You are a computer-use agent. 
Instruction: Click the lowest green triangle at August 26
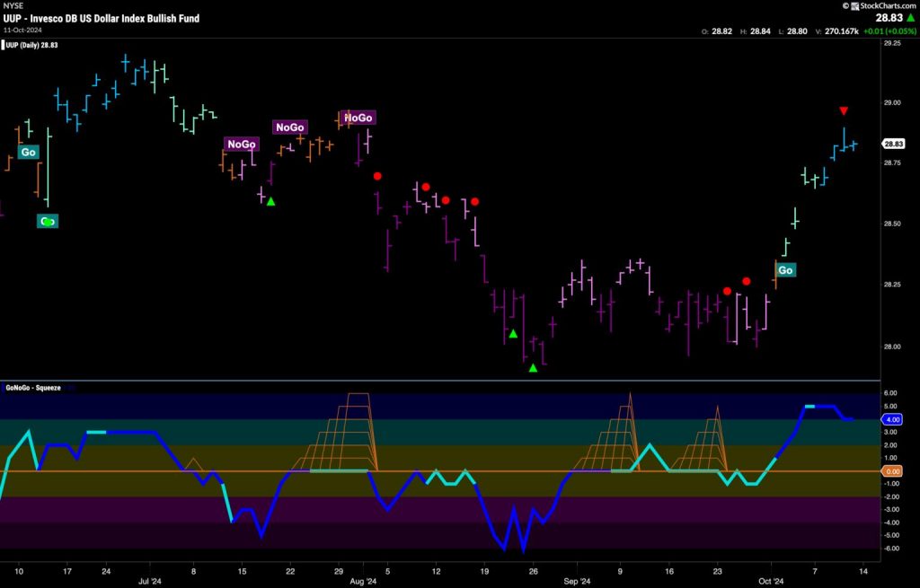[533, 368]
